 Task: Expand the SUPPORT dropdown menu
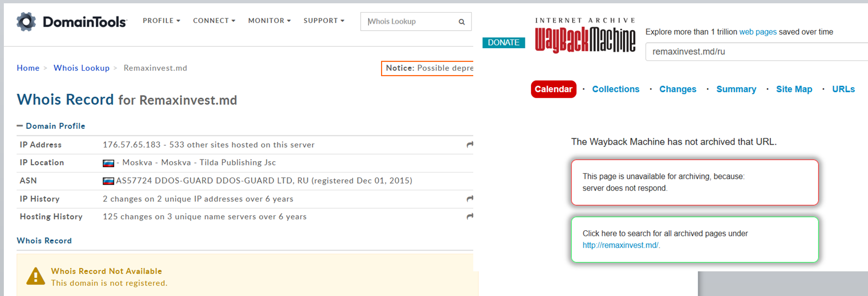click(324, 21)
